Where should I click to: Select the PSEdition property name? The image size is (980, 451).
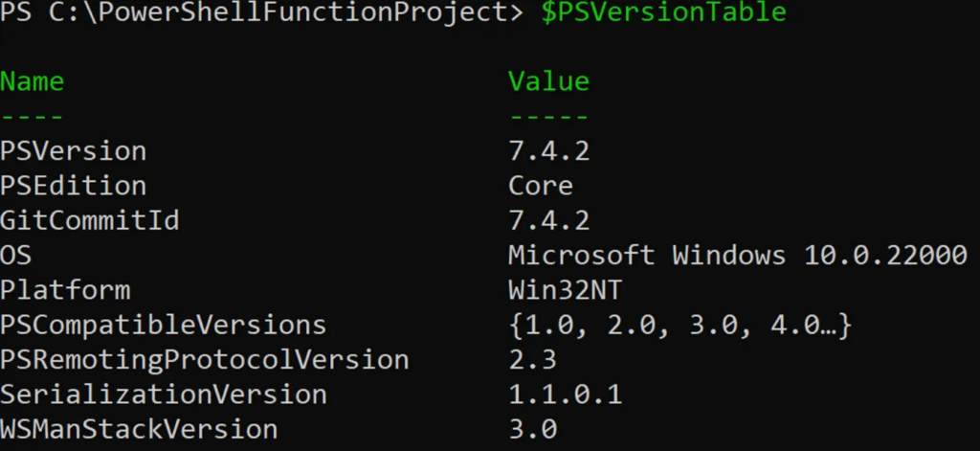point(73,186)
